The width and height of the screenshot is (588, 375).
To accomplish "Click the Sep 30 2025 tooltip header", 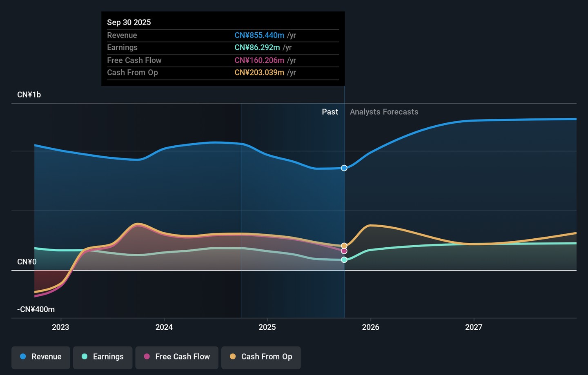I will coord(129,22).
